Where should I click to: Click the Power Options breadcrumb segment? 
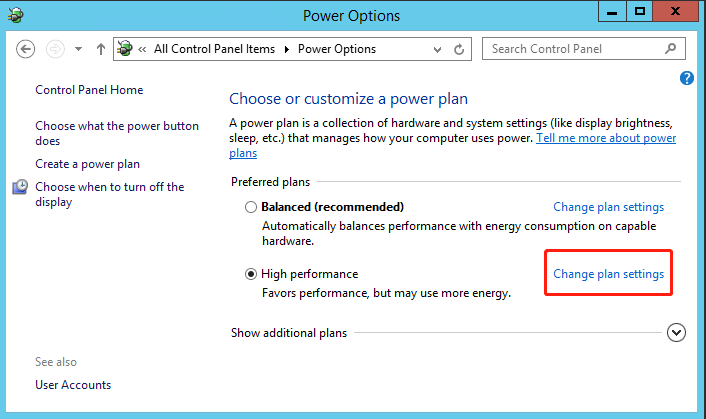(337, 49)
